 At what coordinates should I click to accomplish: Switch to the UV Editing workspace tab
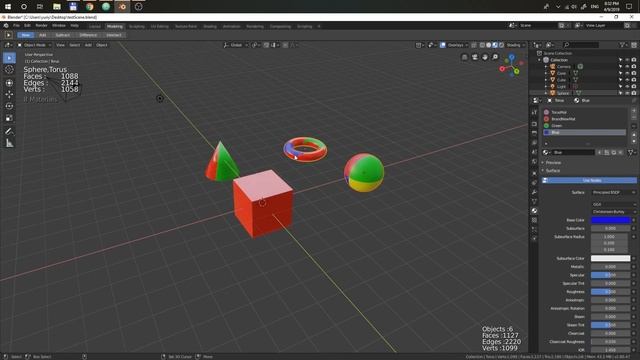point(160,26)
